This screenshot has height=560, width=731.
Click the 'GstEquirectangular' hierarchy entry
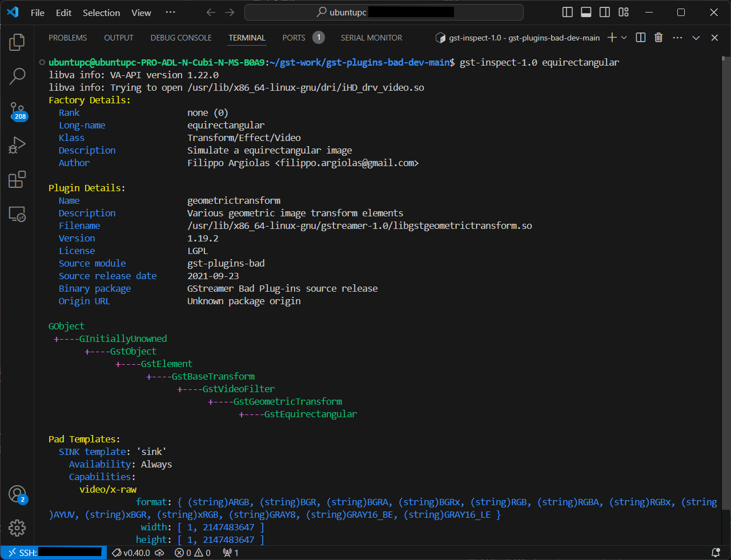310,414
